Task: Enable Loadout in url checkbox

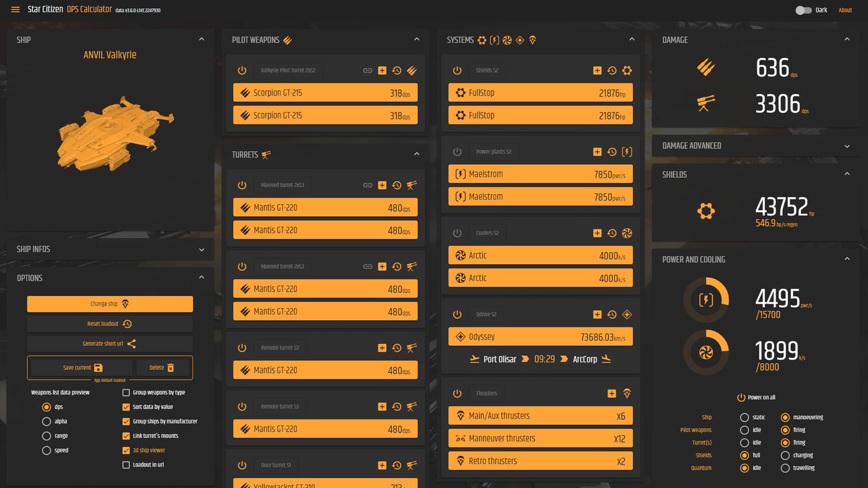Action: 126,465
